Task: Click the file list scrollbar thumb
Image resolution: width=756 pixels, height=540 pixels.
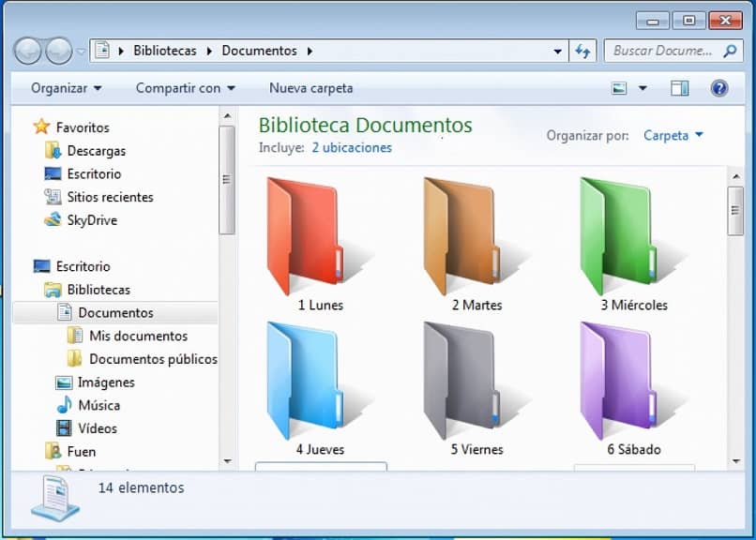Action: click(x=735, y=211)
